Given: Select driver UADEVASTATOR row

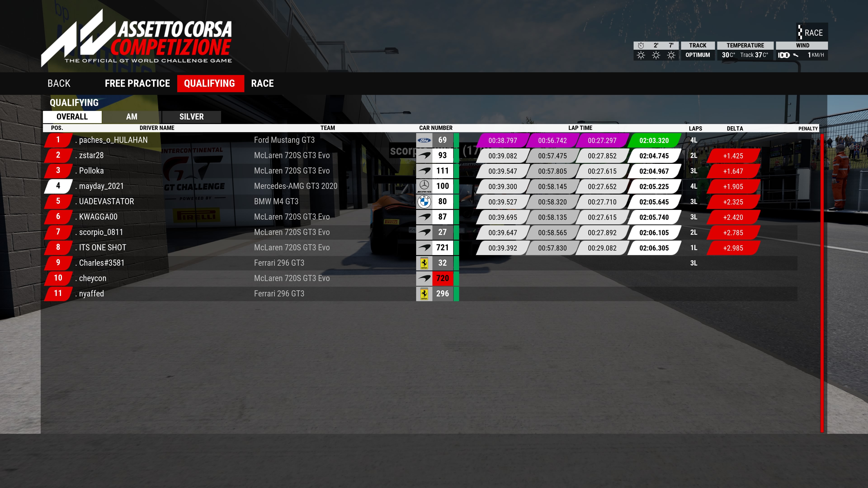Looking at the screenshot, I should point(420,202).
